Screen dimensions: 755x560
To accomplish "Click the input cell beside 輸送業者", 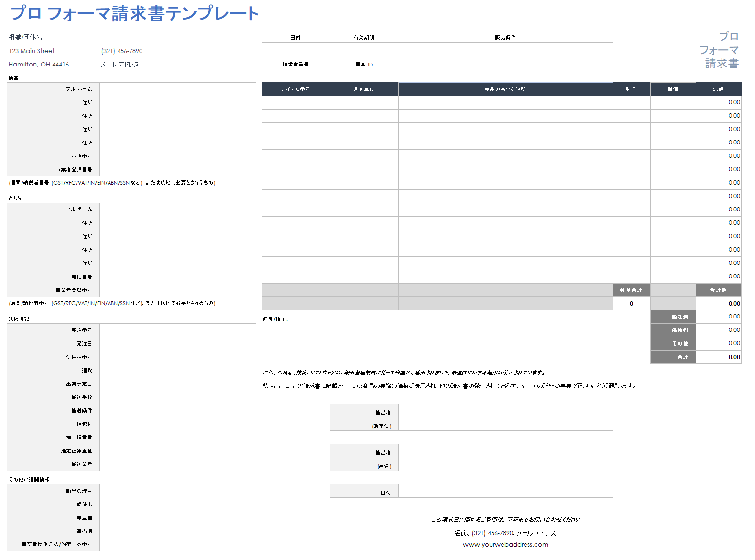I will (178, 464).
